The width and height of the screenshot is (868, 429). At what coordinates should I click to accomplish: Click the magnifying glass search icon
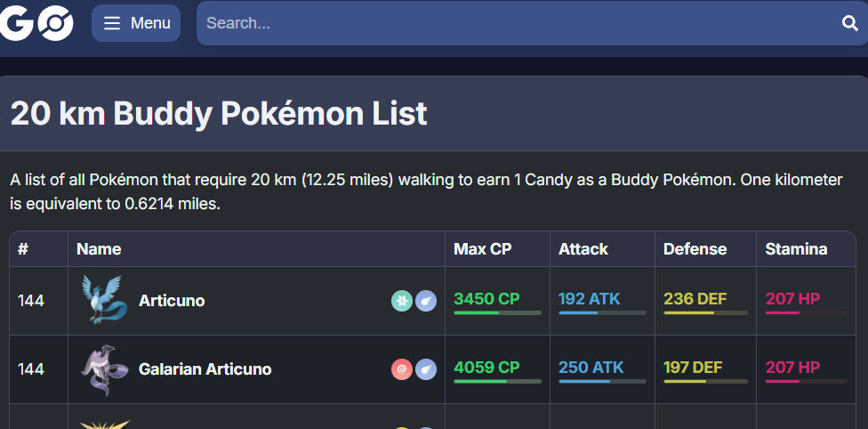pyautogui.click(x=849, y=23)
